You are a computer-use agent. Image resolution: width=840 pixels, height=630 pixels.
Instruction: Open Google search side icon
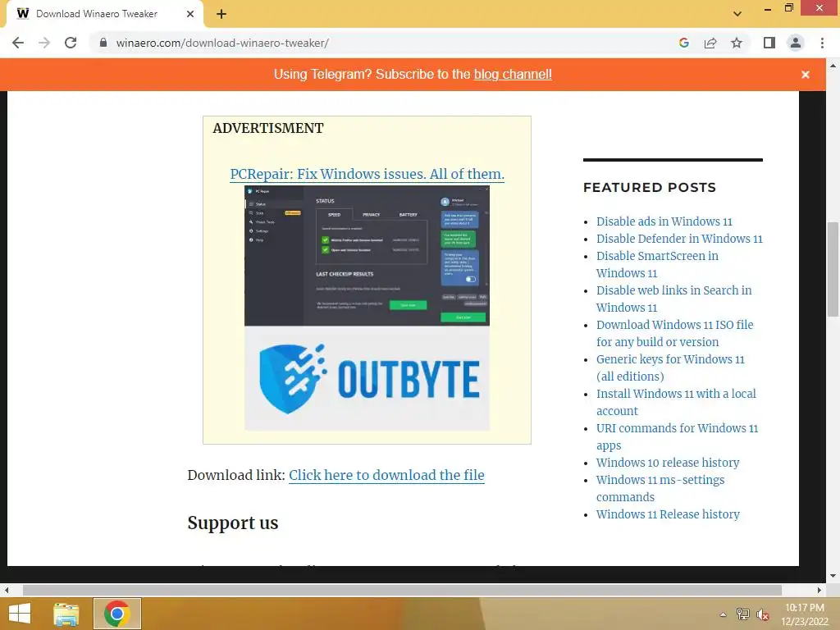tap(683, 43)
